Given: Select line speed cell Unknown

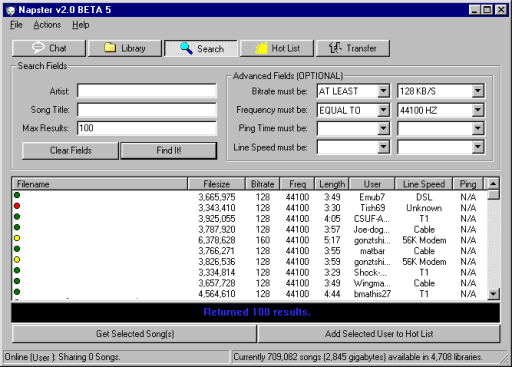Looking at the screenshot, I should 424,208.
